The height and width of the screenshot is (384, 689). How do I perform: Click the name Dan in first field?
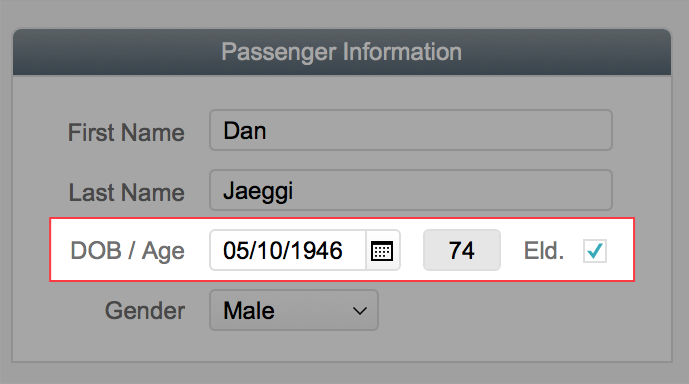point(245,130)
